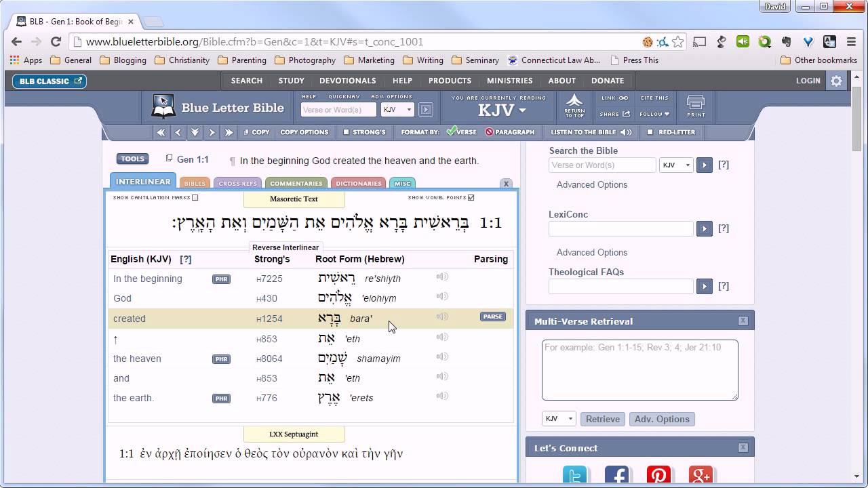Jump to last chapter double-right arrow

click(x=229, y=132)
